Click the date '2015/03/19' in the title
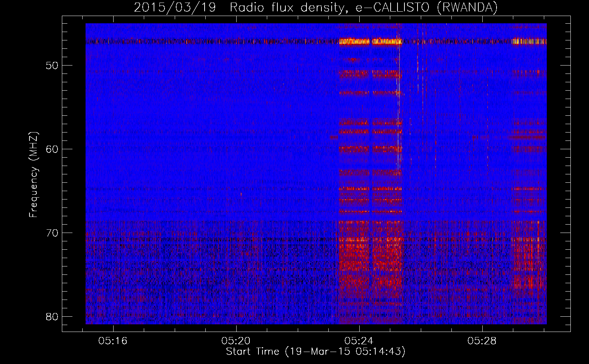This screenshot has width=589, height=364. click(x=175, y=8)
